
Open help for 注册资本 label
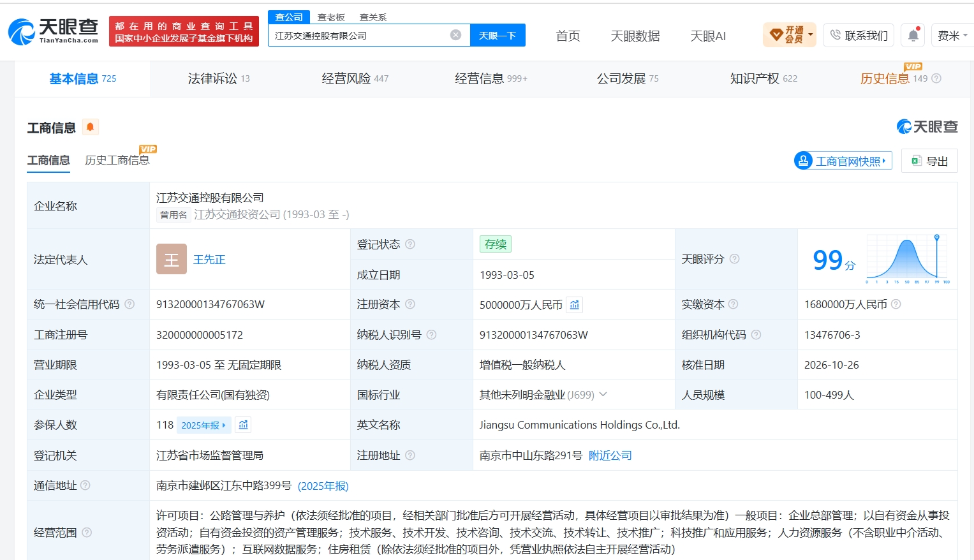(410, 304)
